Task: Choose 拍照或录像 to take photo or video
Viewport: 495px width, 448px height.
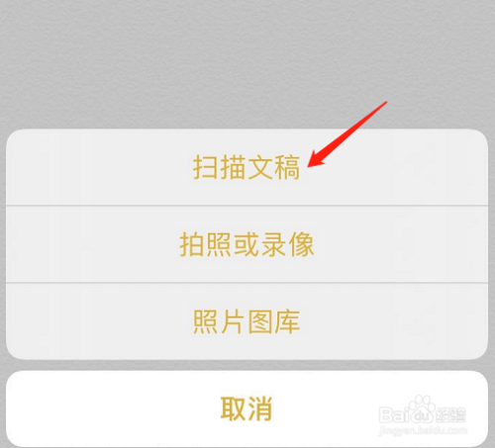Action: pos(247,244)
